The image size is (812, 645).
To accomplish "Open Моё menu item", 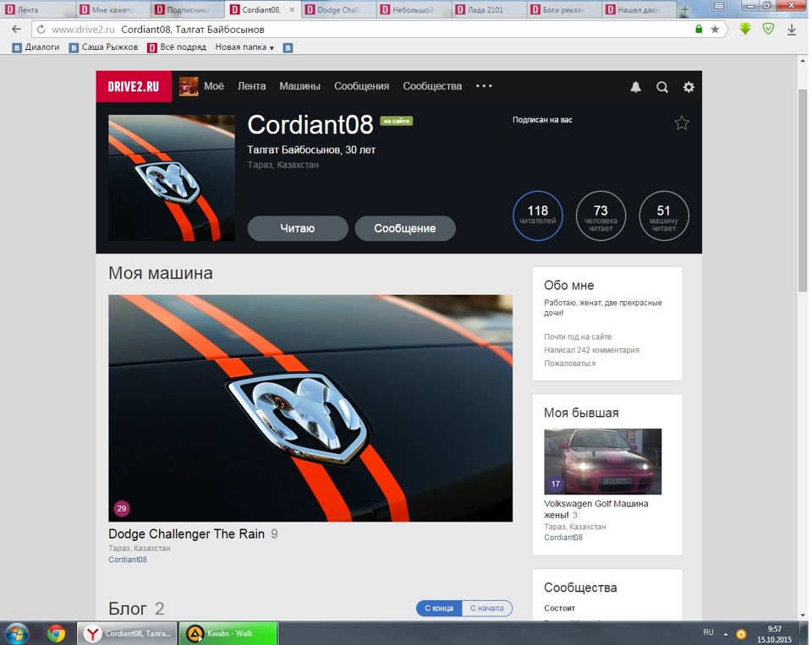I will (214, 86).
